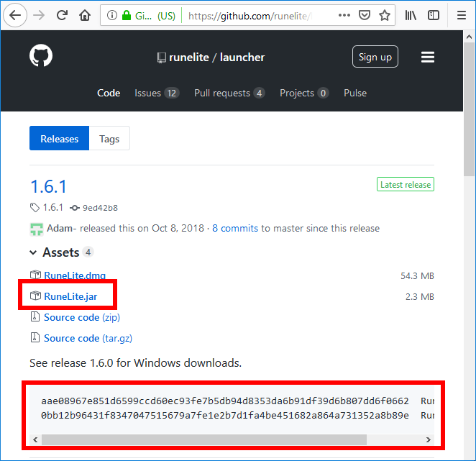The width and height of the screenshot is (476, 461).
Task: Click package icon next to RuneLite.jar
Action: [x=35, y=296]
